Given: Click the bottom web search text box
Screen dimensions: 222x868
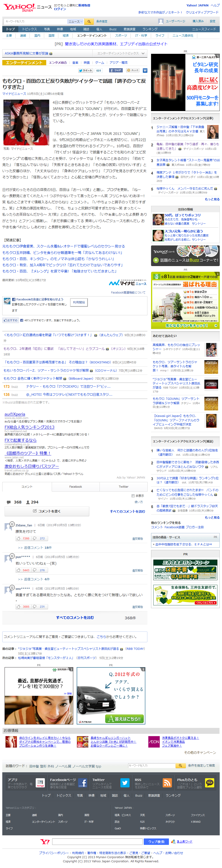Looking at the screenshot, I should point(97,842).
